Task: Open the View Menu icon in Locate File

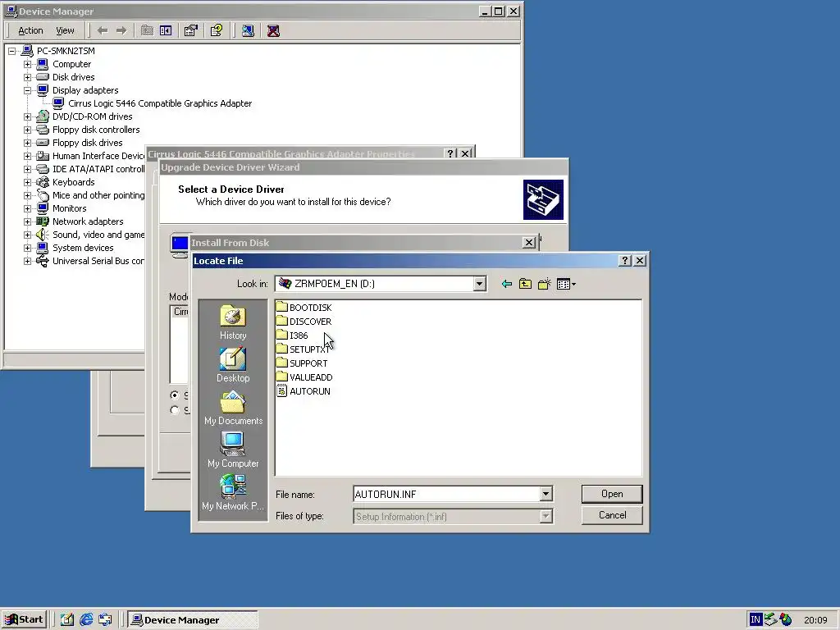Action: tap(566, 284)
